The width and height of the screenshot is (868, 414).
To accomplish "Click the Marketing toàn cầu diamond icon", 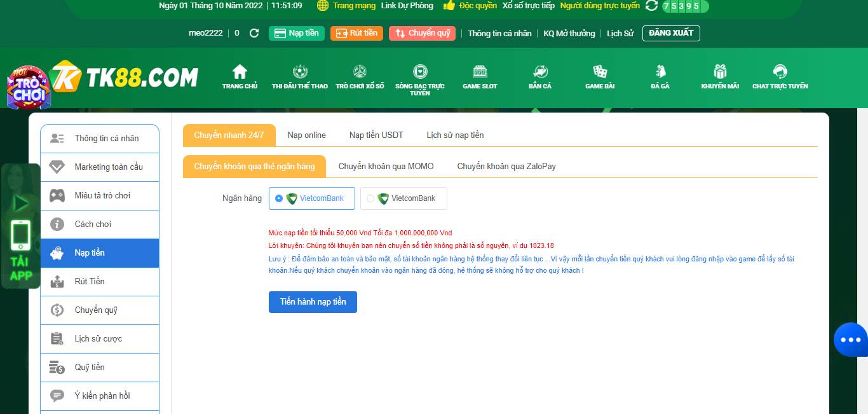I will click(x=57, y=167).
